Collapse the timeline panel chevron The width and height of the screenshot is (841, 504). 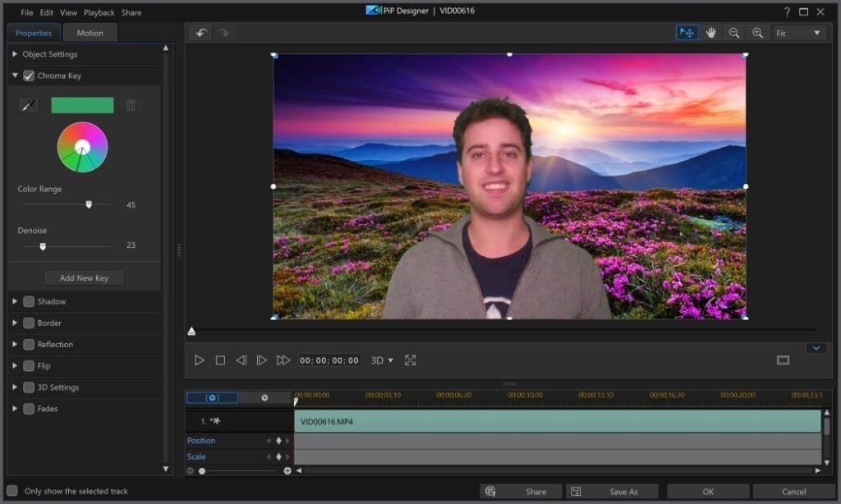click(816, 348)
